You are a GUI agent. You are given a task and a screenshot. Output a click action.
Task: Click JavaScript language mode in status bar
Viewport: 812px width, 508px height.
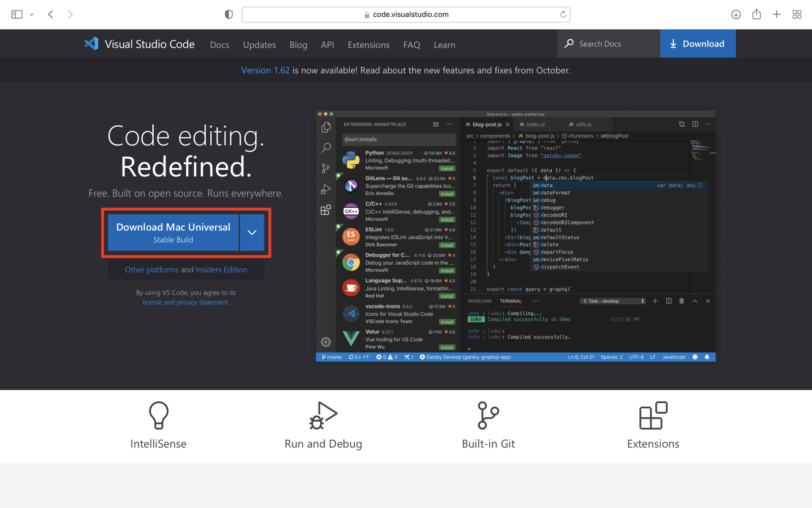click(674, 357)
